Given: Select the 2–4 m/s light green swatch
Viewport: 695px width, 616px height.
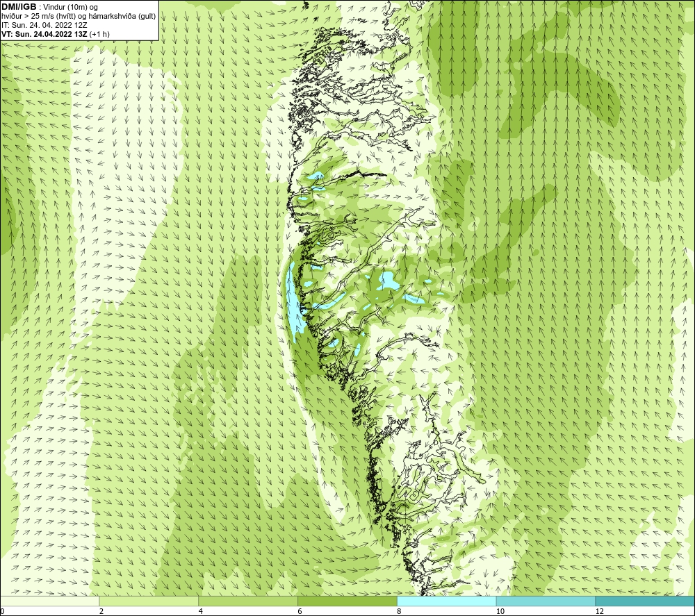Looking at the screenshot, I should point(149,601).
